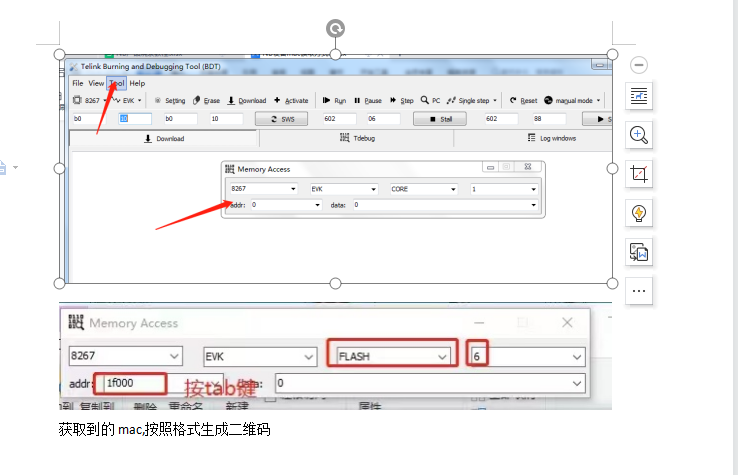
Task: Click the addr field containing 1f000
Action: click(x=131, y=382)
